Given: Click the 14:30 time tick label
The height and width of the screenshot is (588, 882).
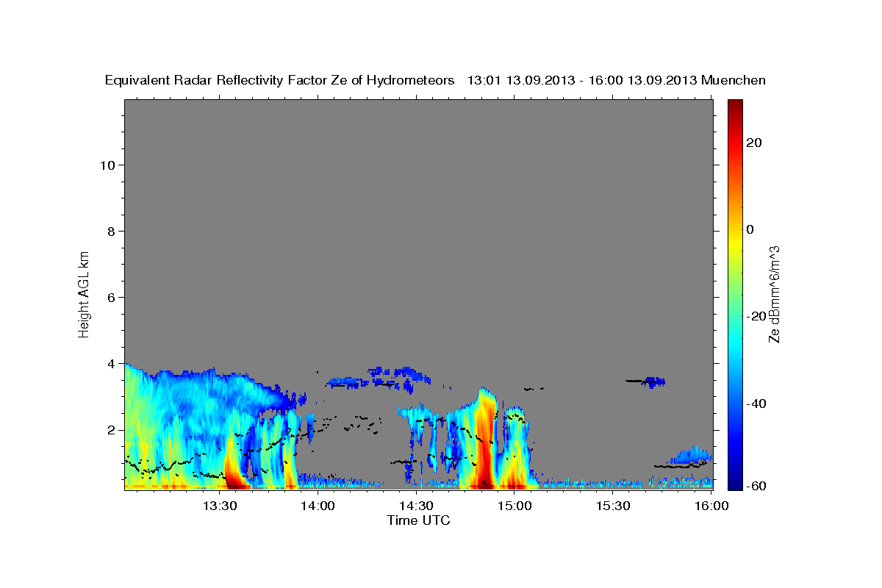Looking at the screenshot, I should click(x=416, y=506).
